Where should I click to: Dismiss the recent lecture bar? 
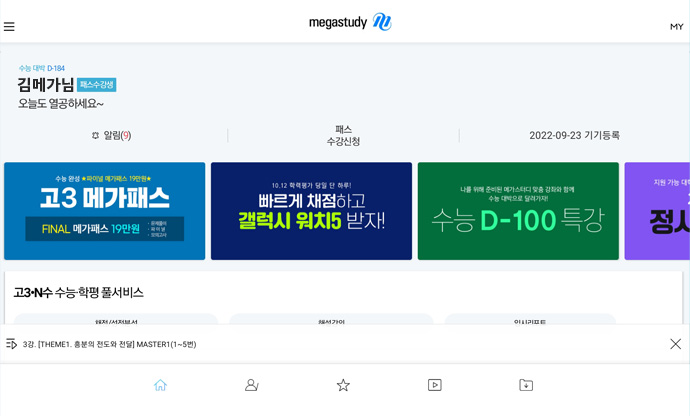(x=675, y=344)
